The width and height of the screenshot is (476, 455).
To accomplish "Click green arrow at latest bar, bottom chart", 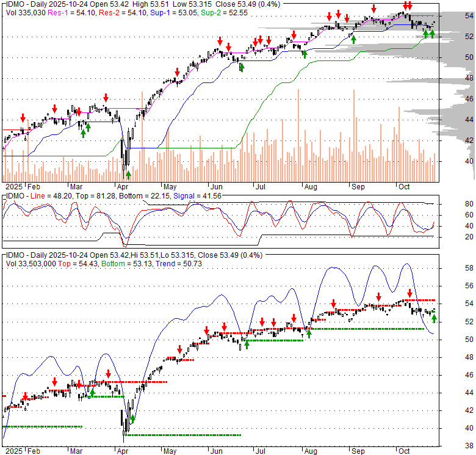I will 434,318.
